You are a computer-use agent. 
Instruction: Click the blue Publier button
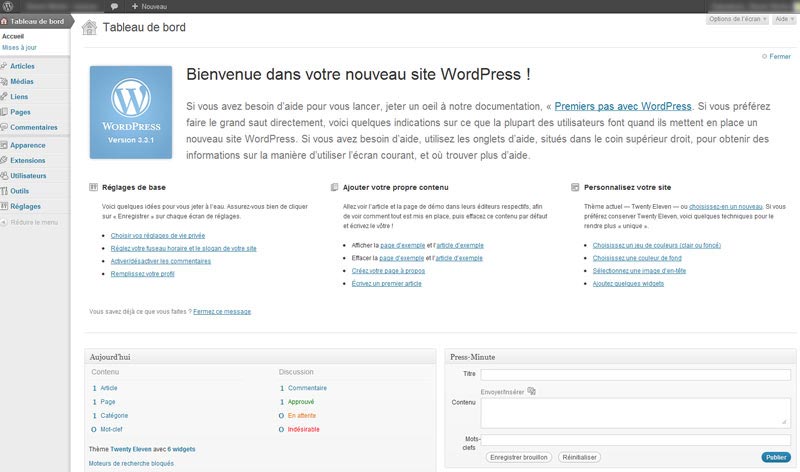[x=776, y=457]
